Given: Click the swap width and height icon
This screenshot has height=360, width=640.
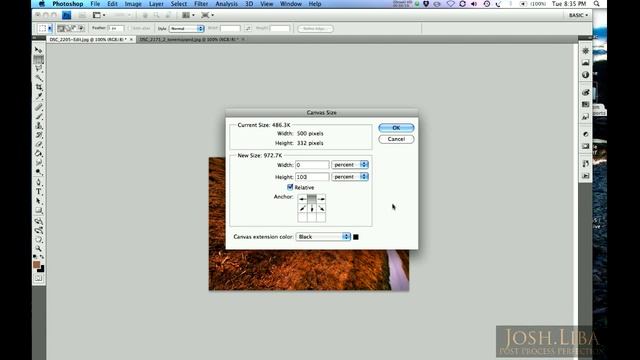Looking at the screenshot, I should coord(248,28).
